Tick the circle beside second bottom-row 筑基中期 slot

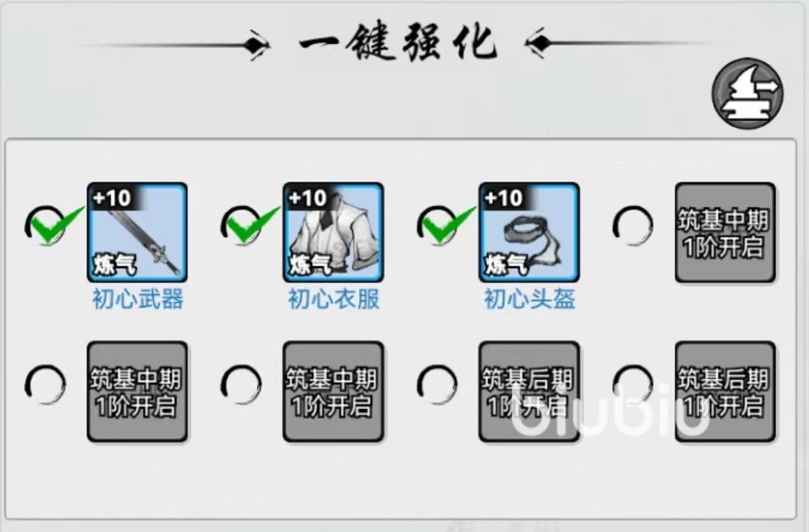pos(241,385)
